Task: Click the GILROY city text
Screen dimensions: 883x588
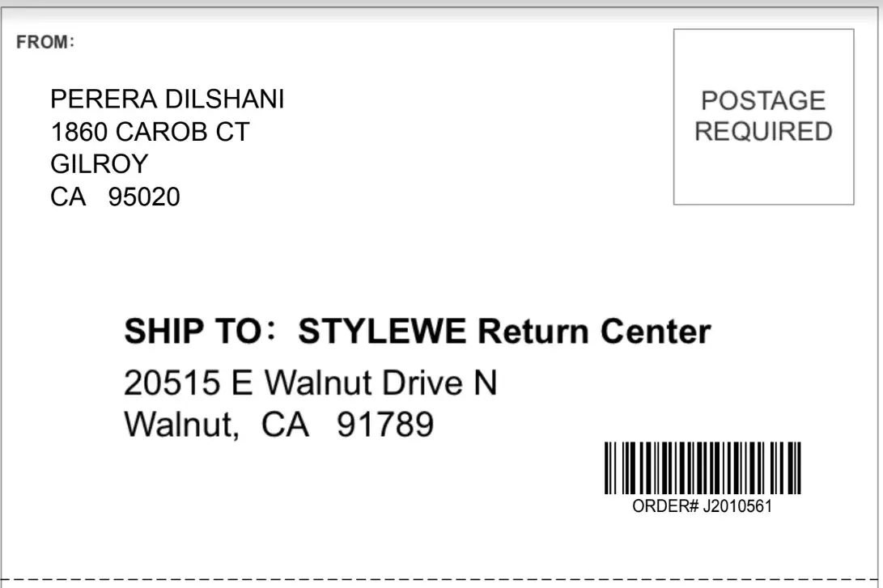Action: 100,164
